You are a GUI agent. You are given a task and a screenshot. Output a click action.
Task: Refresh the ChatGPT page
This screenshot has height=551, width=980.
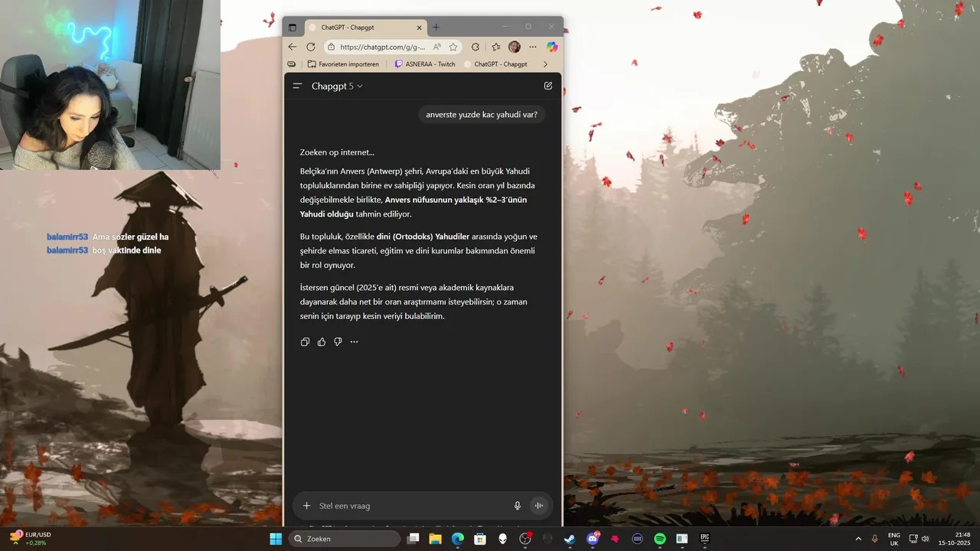point(311,47)
